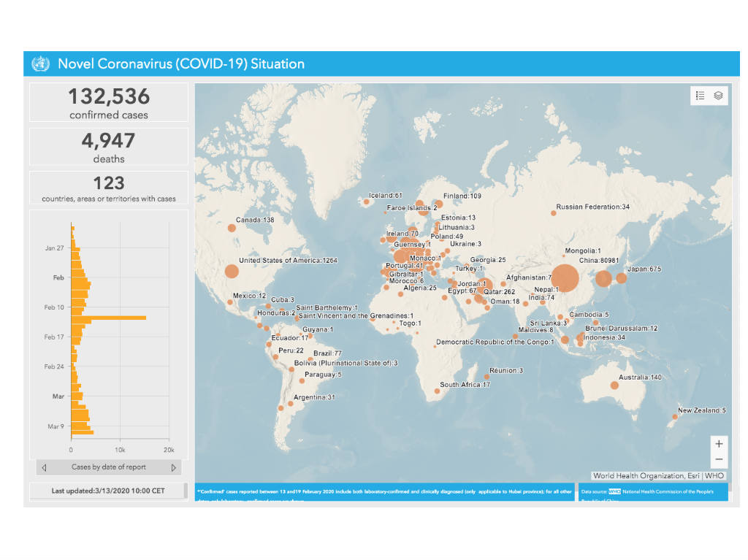
Task: Click the Cases by date of report label
Action: tap(109, 467)
